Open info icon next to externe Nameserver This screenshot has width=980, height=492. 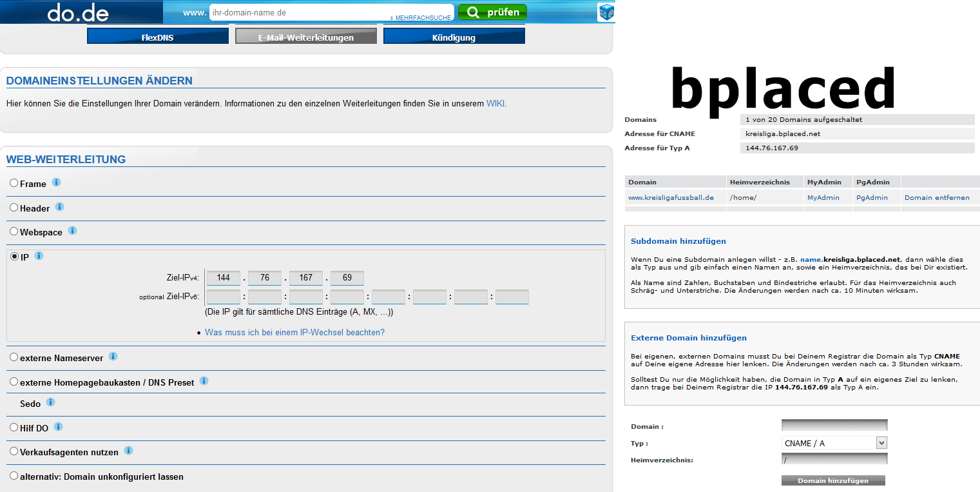[x=113, y=357]
